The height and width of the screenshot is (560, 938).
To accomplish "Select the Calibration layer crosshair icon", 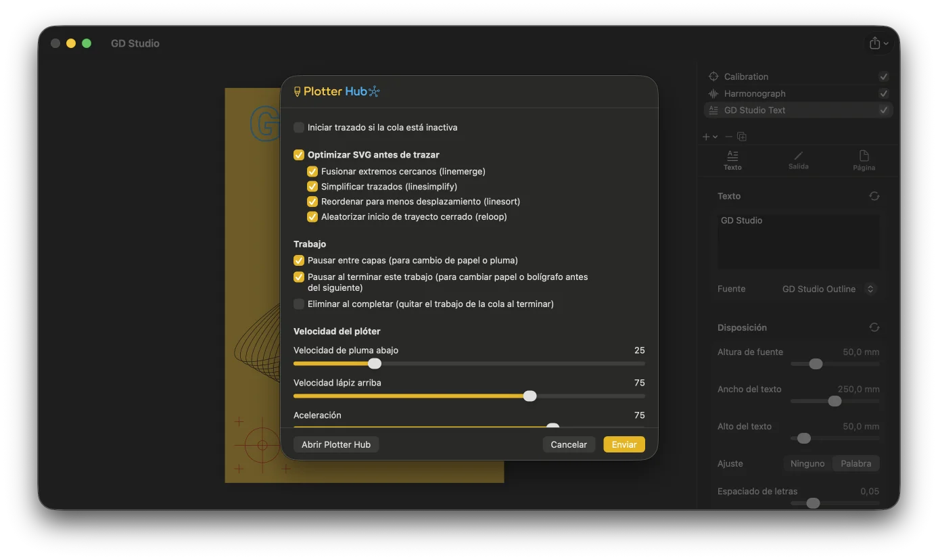I will (713, 76).
